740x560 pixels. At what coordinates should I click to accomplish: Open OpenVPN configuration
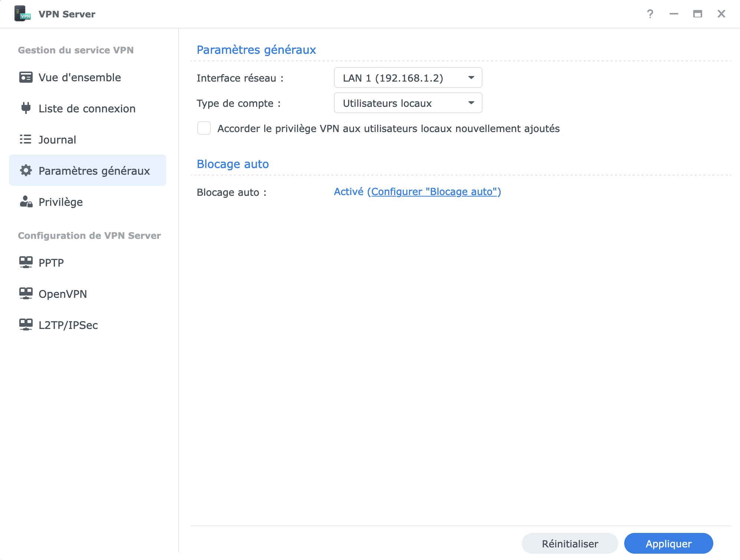[88, 294]
